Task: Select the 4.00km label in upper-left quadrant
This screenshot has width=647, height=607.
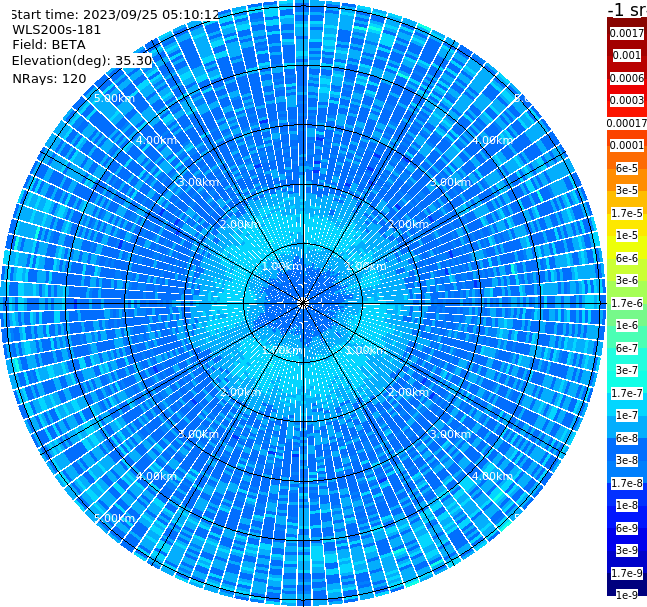Action: (x=156, y=140)
